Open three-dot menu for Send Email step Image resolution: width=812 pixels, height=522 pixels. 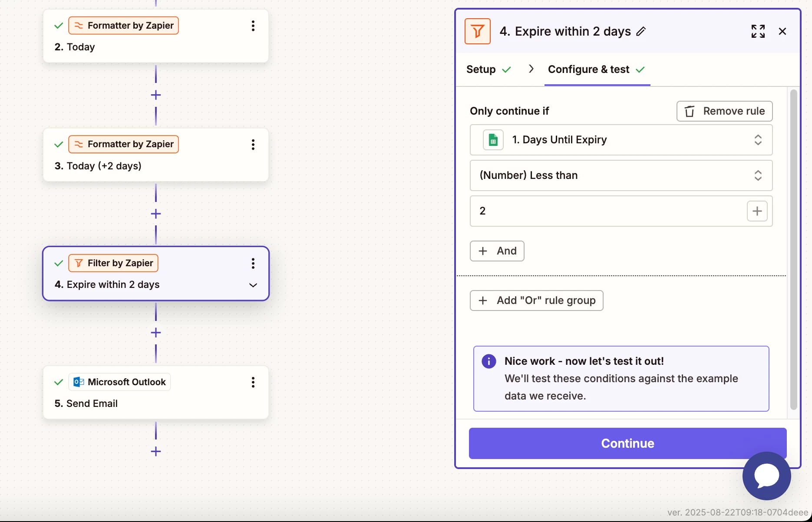click(x=253, y=382)
